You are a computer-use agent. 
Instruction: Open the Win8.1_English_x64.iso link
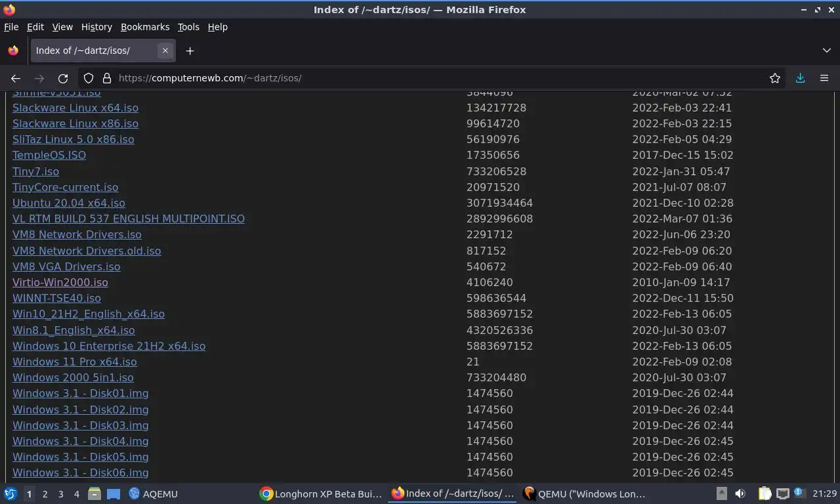73,330
